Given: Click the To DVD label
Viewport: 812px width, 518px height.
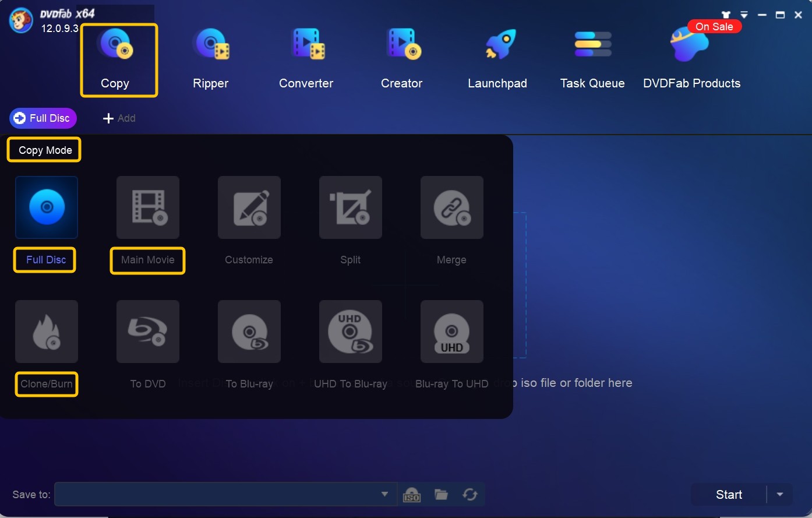Looking at the screenshot, I should click(148, 384).
